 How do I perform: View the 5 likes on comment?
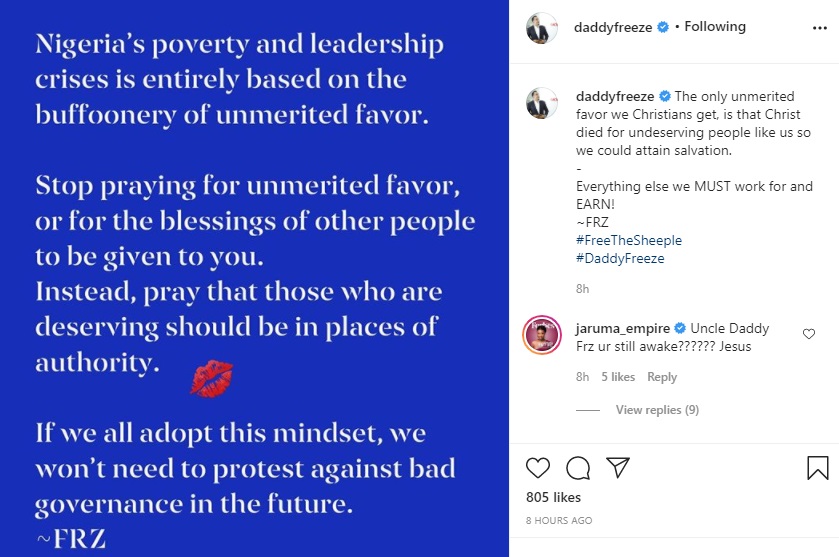point(618,377)
